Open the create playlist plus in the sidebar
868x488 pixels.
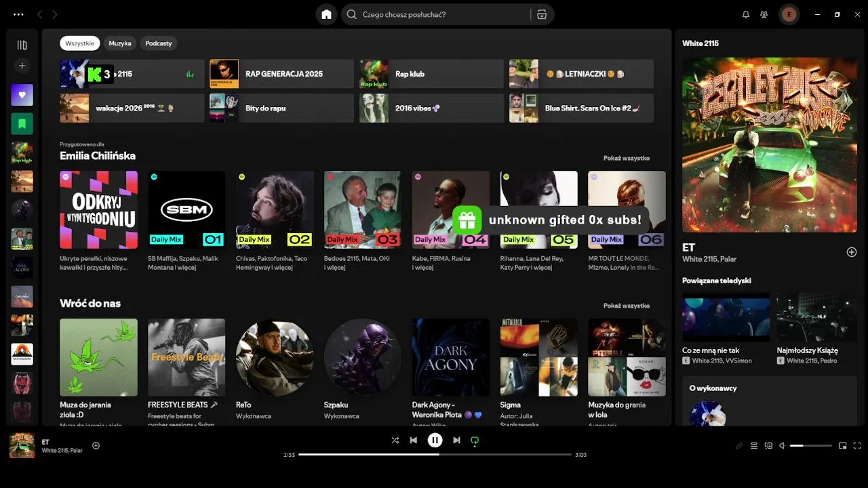[x=22, y=66]
